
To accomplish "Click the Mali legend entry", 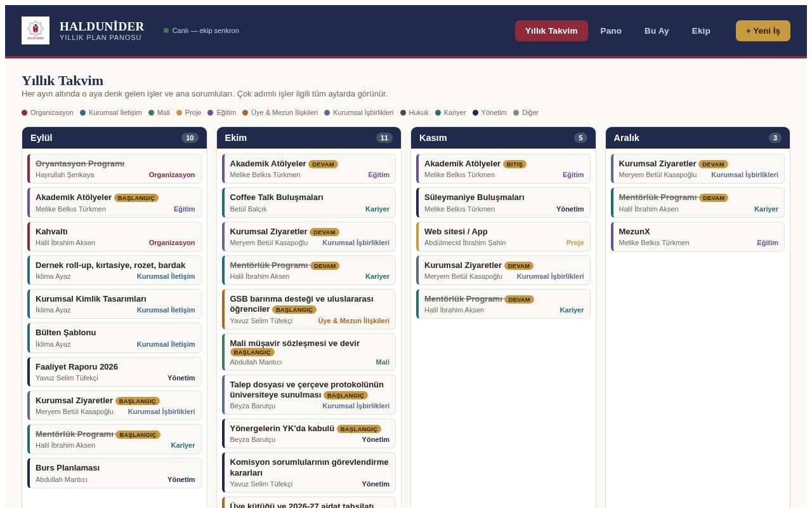I will [x=159, y=112].
